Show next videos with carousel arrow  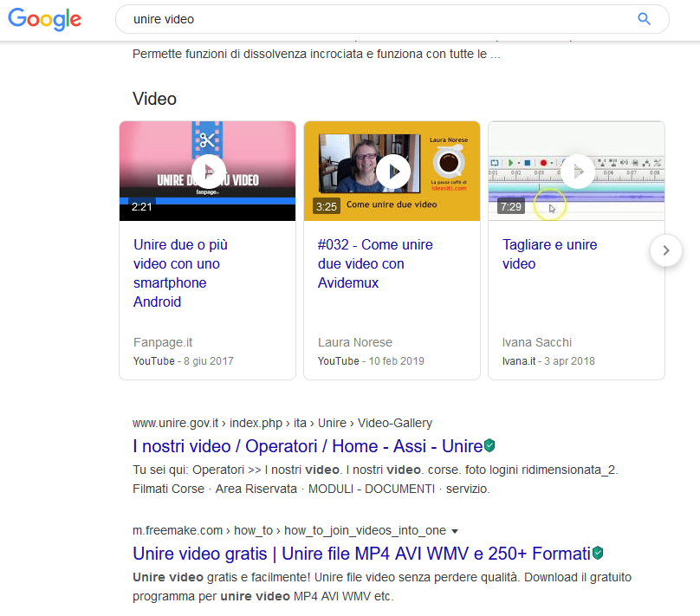click(666, 250)
